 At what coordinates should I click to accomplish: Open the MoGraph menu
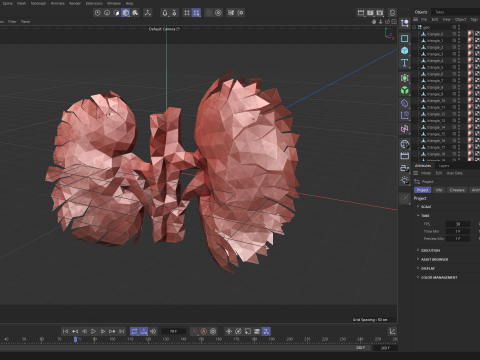point(38,3)
